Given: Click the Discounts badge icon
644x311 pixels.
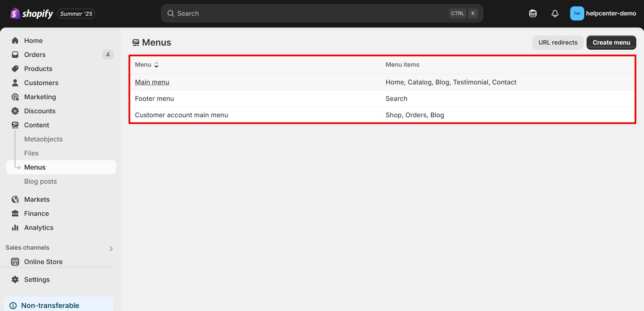Looking at the screenshot, I should [x=15, y=111].
